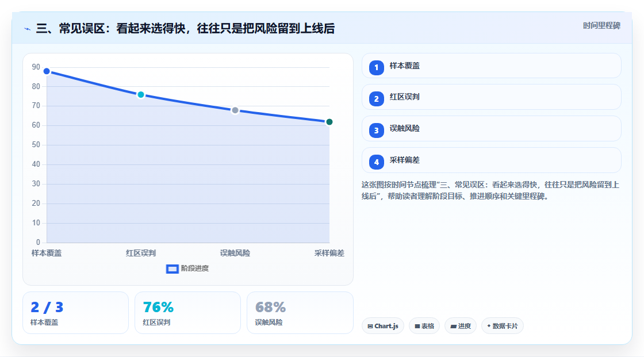Open the 样本覆盖 list item
This screenshot has width=644, height=357.
491,66
